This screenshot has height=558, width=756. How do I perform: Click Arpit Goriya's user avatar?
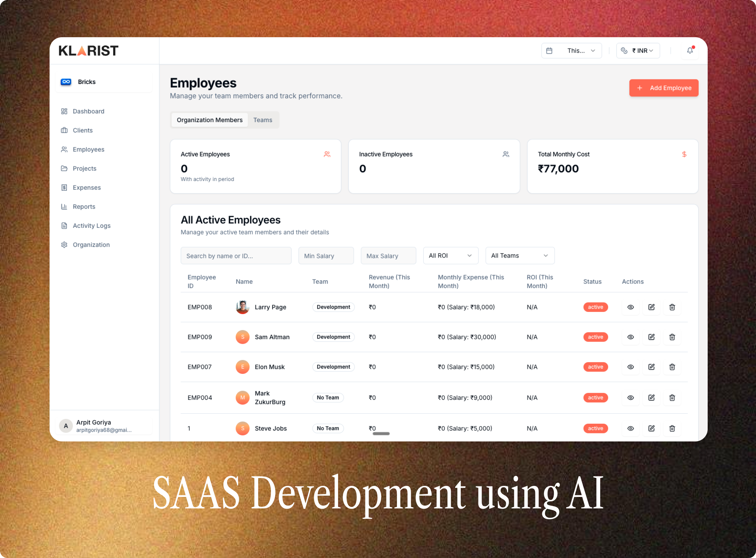[66, 426]
